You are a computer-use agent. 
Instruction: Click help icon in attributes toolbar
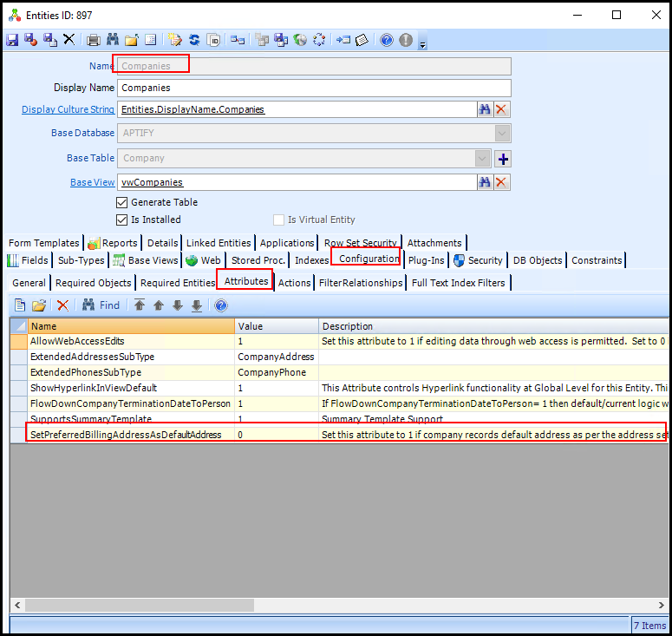(x=221, y=305)
